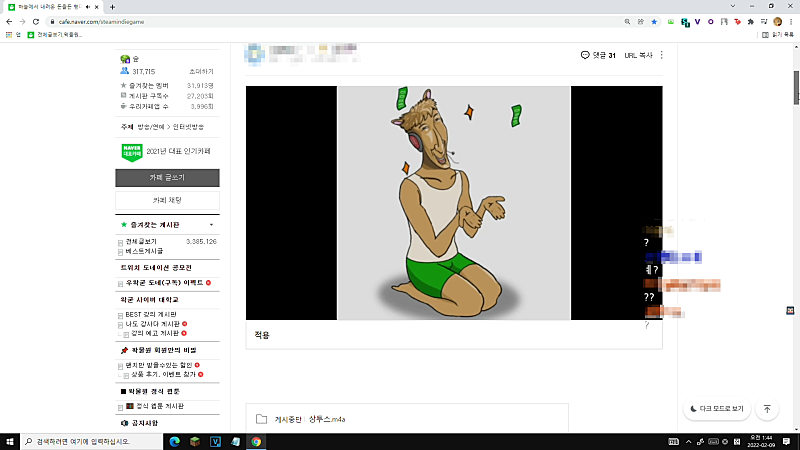800x450 pixels.
Task: Show hidden system tray icons chevron
Action: 688,442
